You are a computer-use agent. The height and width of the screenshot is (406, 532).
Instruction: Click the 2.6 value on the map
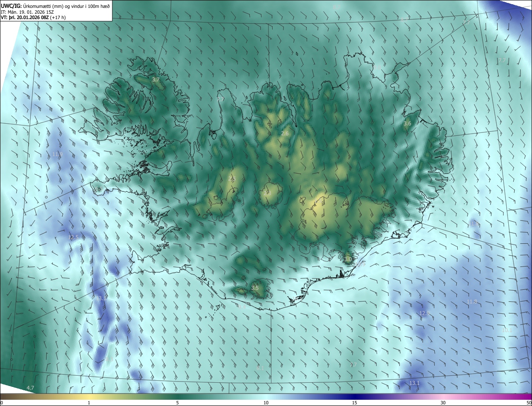pyautogui.click(x=285, y=133)
